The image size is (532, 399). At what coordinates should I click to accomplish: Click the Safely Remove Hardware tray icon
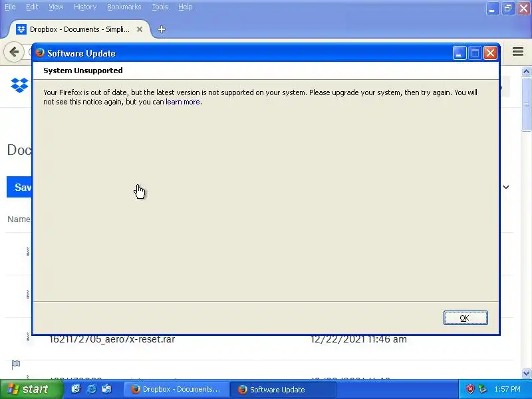click(483, 389)
